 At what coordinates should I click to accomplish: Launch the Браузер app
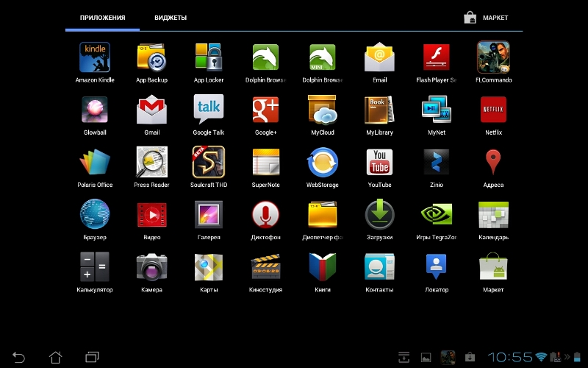pyautogui.click(x=95, y=214)
